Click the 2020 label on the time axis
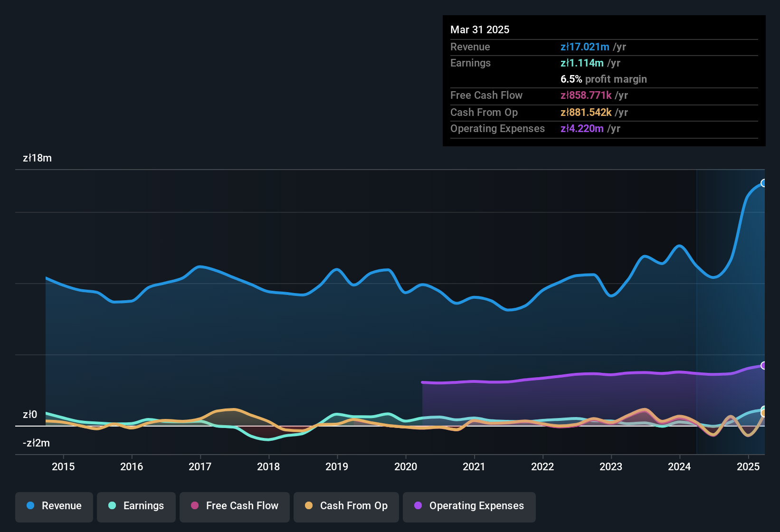Screen dimensions: 780x532 406,467
